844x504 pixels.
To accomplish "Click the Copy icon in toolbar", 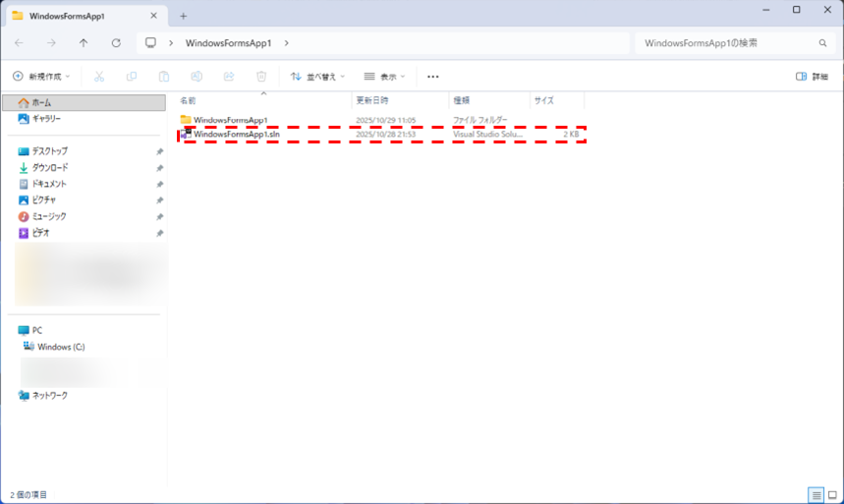I will [x=132, y=77].
